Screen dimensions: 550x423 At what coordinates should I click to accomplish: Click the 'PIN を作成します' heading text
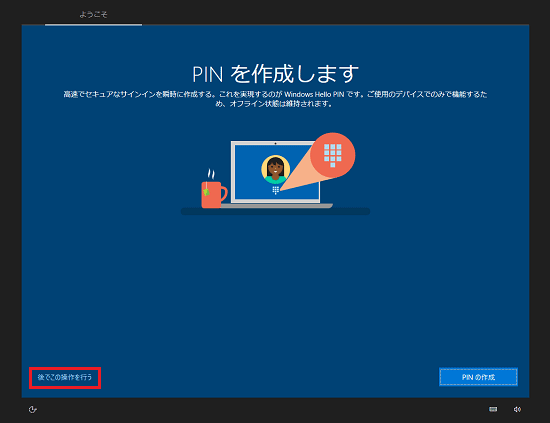point(275,74)
